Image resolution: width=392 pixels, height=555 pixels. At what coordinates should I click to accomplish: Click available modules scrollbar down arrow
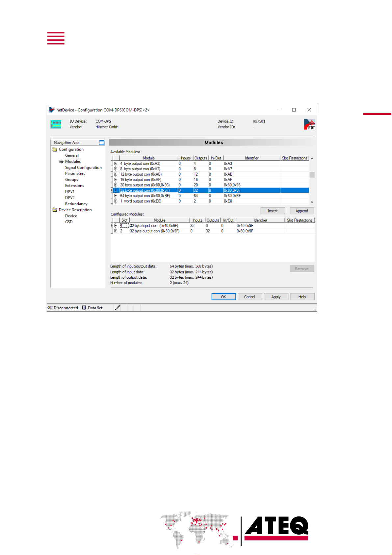pyautogui.click(x=312, y=202)
